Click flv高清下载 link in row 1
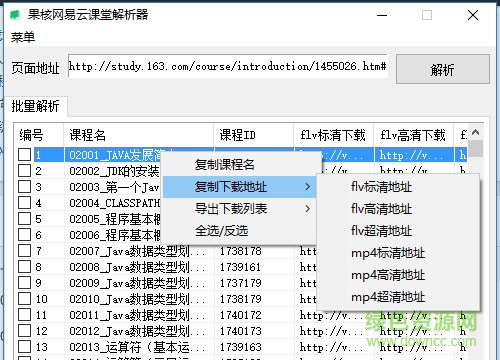Image resolution: width=500 pixels, height=360 pixels. (411, 155)
